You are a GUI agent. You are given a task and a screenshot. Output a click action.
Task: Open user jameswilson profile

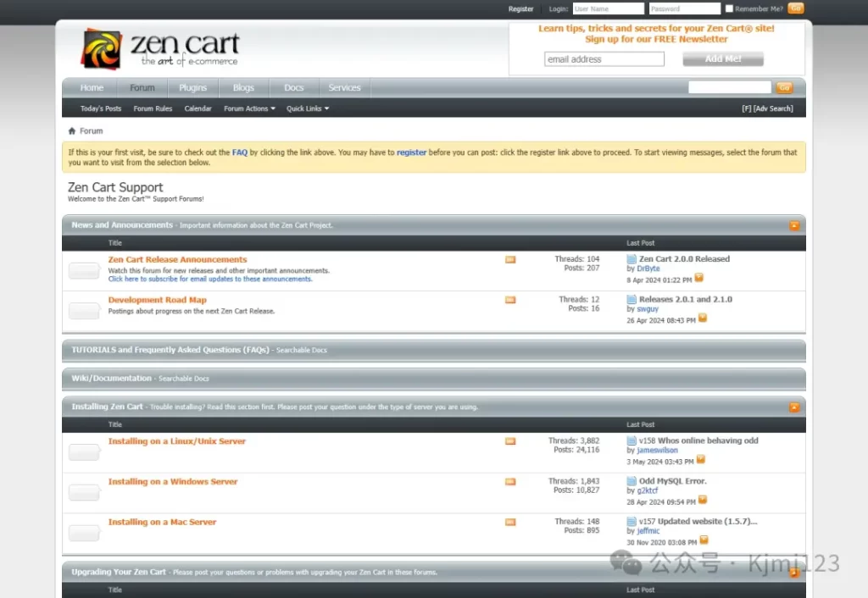point(657,451)
